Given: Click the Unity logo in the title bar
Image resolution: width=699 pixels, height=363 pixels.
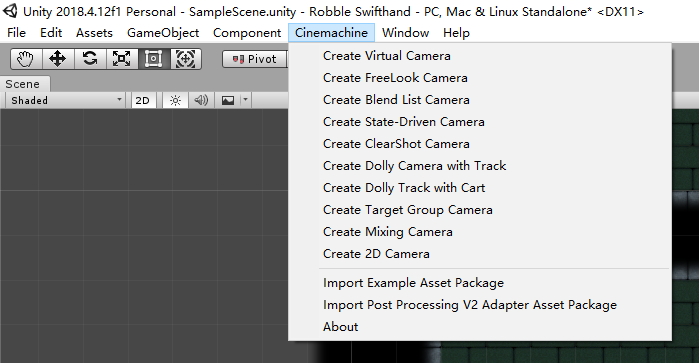Looking at the screenshot, I should click(10, 11).
